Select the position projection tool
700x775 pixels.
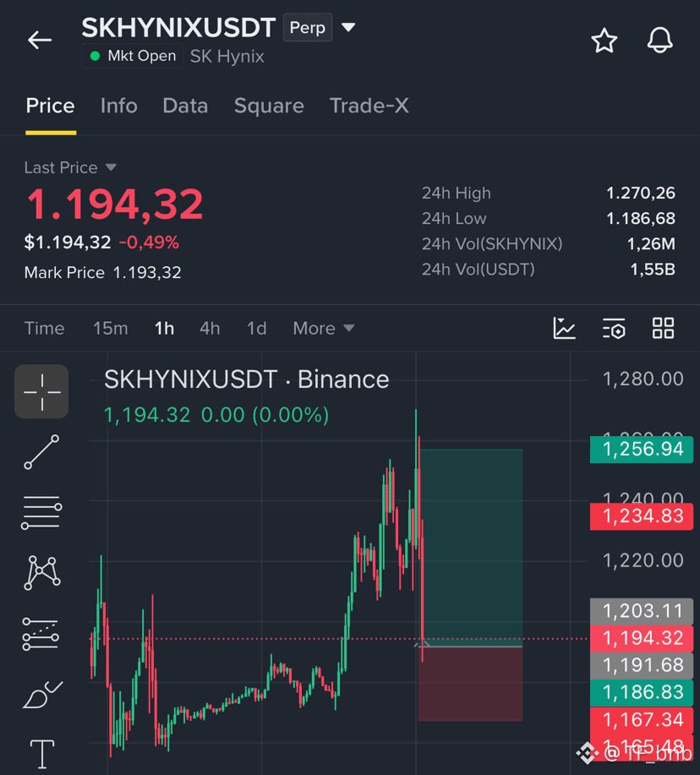pyautogui.click(x=41, y=634)
